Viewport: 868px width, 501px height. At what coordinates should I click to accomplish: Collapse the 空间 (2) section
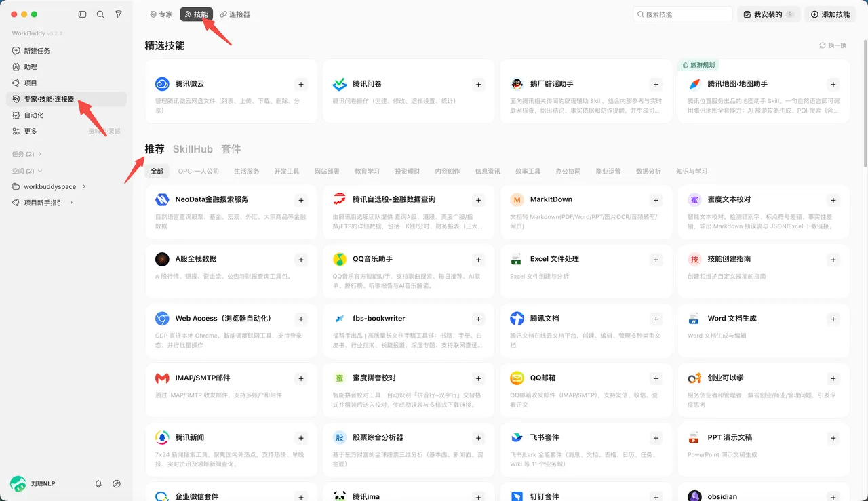tap(27, 171)
